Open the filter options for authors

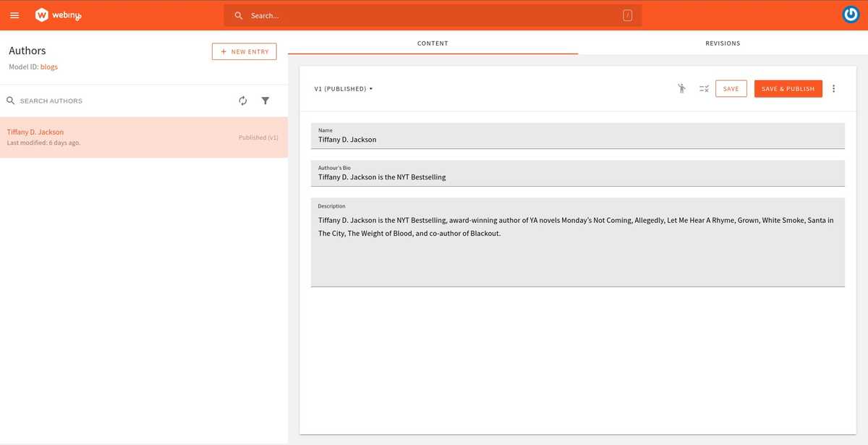coord(265,101)
